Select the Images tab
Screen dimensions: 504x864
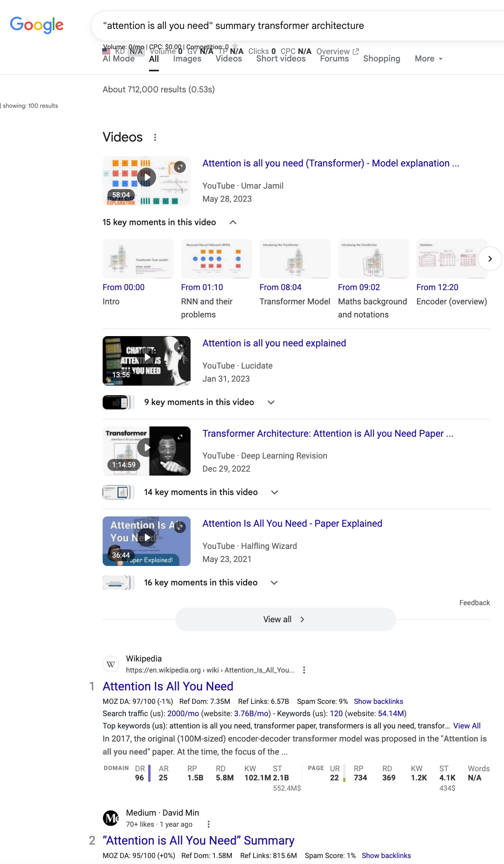(187, 59)
